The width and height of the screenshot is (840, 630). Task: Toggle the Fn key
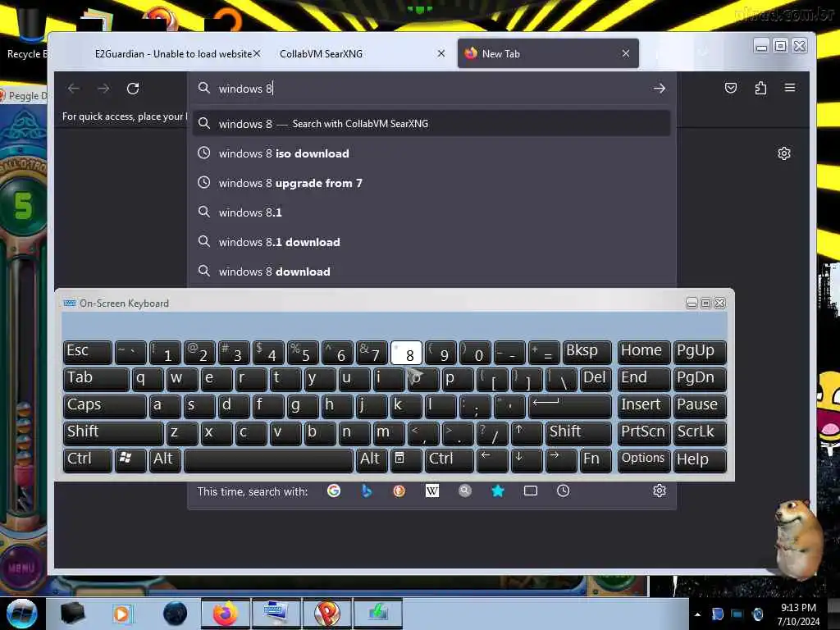(596, 460)
